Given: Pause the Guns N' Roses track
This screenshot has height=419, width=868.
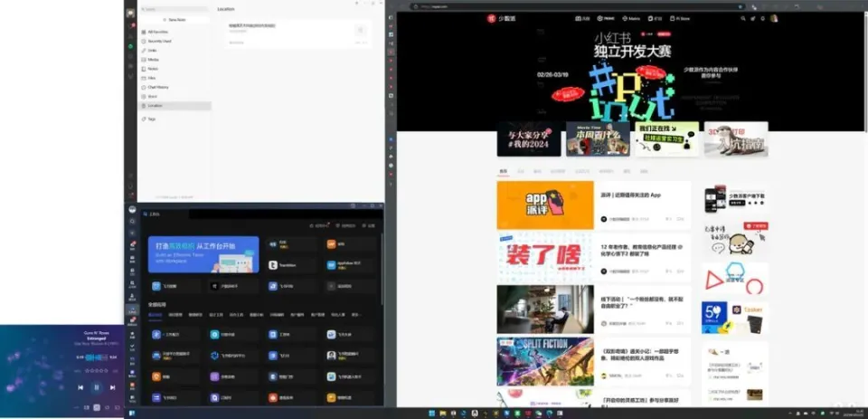Looking at the screenshot, I should (96, 387).
